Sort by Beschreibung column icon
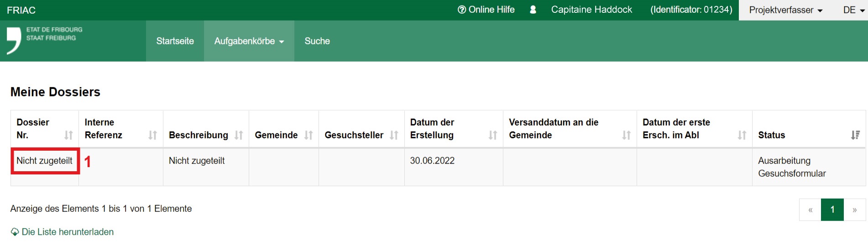This screenshot has height=242, width=868. 239,135
